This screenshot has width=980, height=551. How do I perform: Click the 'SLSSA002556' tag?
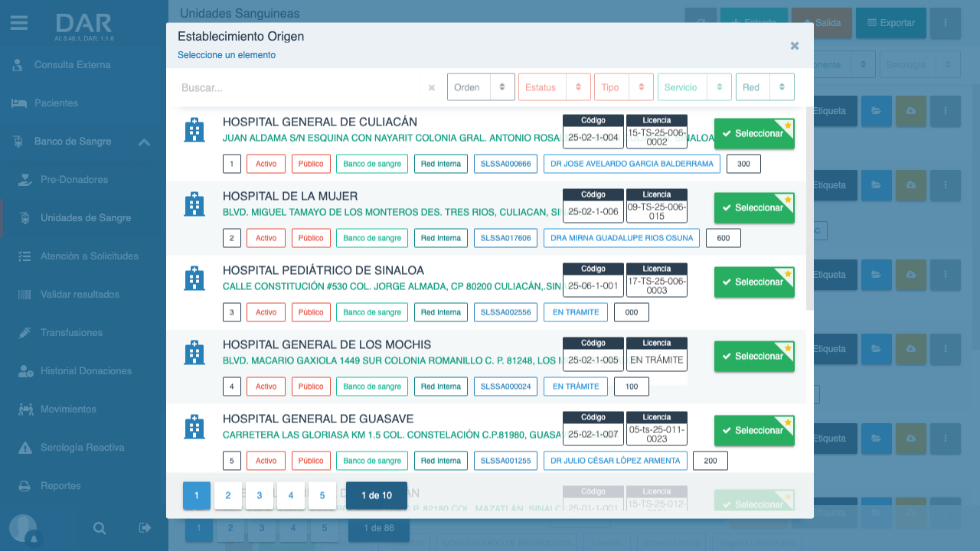[505, 312]
